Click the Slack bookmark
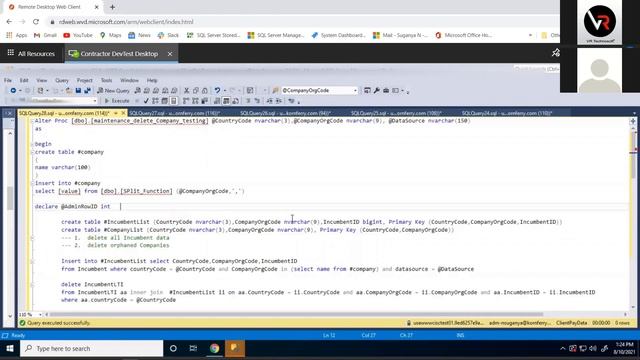The image size is (640, 360). point(168,36)
